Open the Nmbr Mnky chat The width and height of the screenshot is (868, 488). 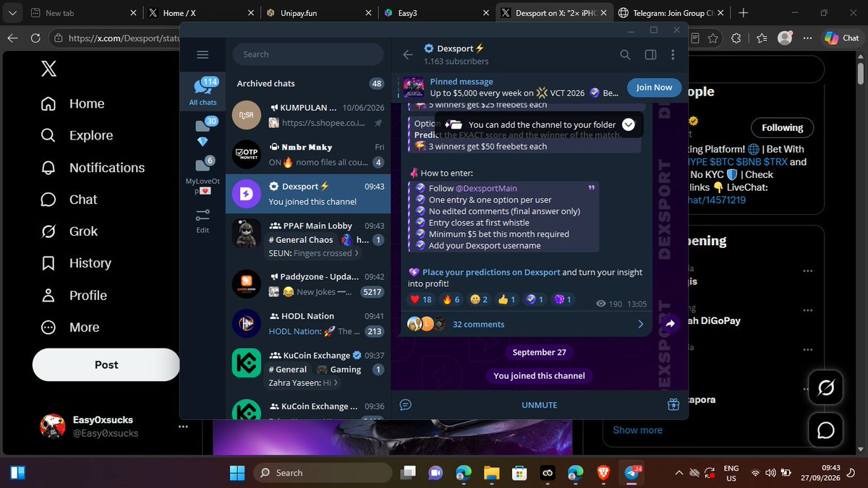pyautogui.click(x=309, y=154)
